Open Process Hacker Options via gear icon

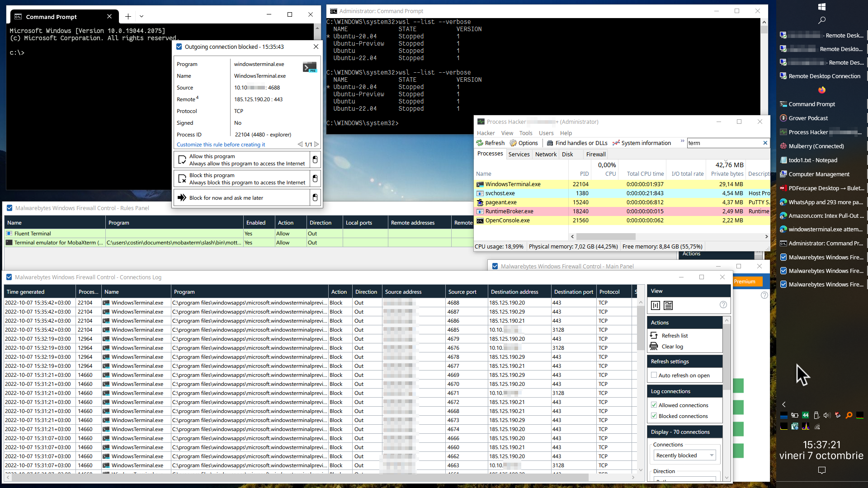point(514,143)
